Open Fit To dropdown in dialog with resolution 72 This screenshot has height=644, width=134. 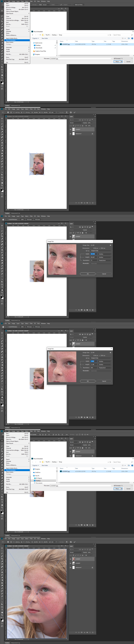(x=101, y=251)
